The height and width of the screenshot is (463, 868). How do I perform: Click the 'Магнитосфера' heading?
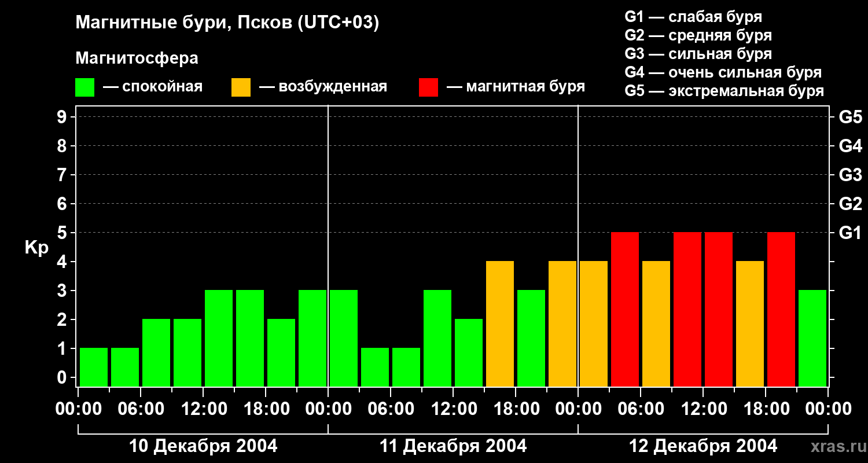coord(137,58)
